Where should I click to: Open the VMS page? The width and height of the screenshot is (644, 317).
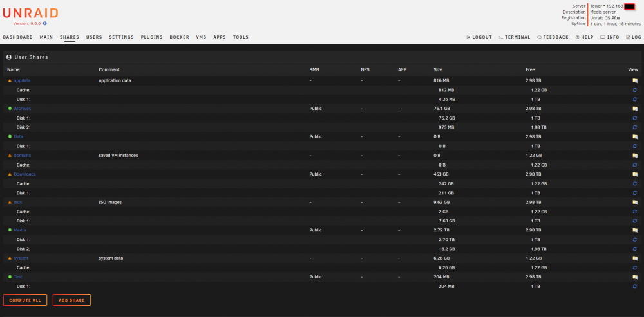pyautogui.click(x=201, y=37)
